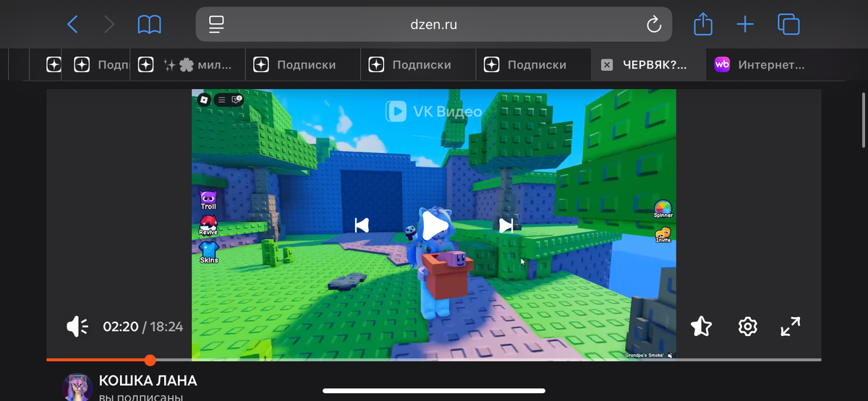Add a new tab with the plus icon
This screenshot has height=401, width=868.
tap(745, 25)
